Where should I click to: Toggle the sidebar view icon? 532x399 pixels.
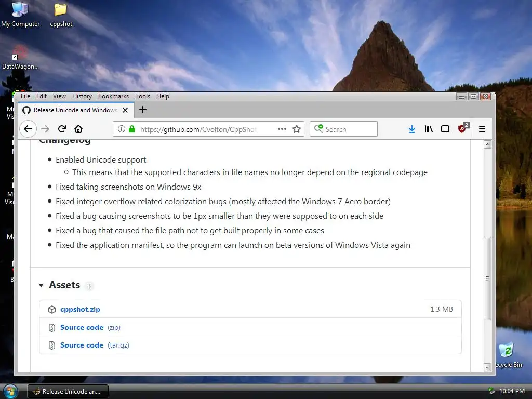pos(445,129)
